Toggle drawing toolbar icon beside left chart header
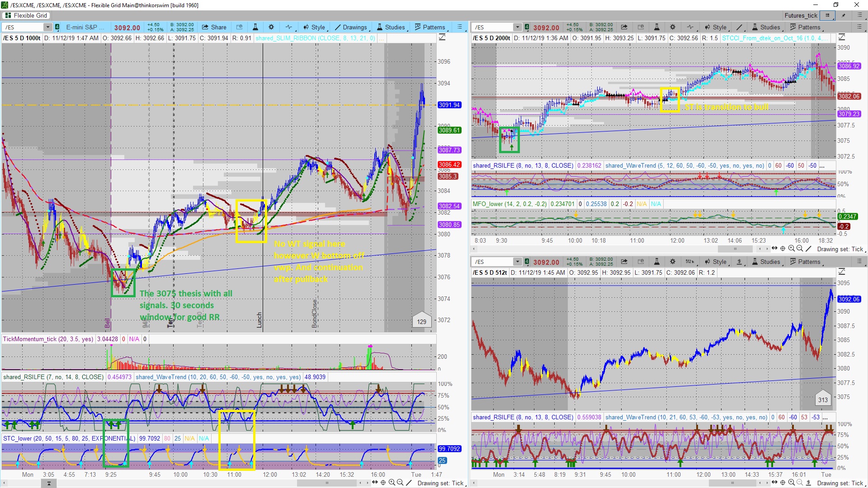This screenshot has width=868, height=488. (442, 37)
